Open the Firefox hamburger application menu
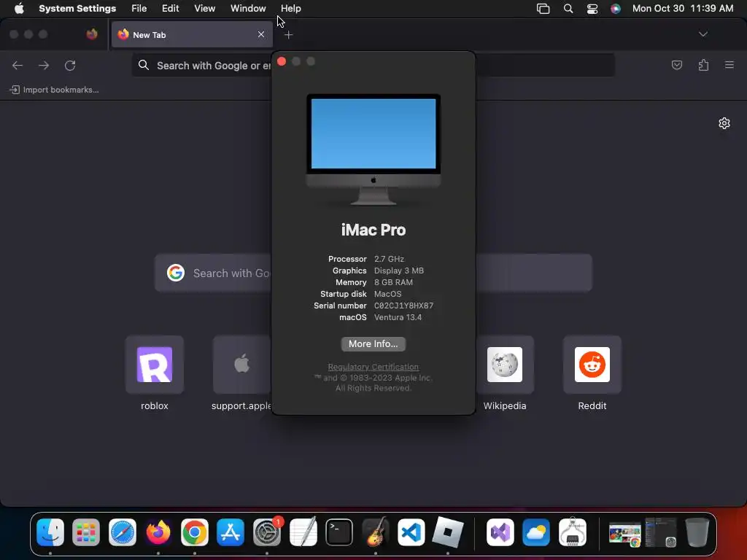 coord(729,65)
